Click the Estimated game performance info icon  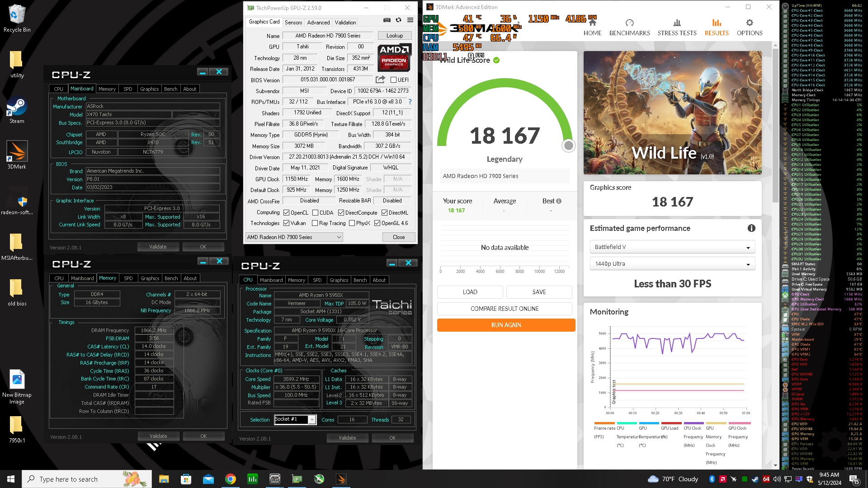point(751,228)
